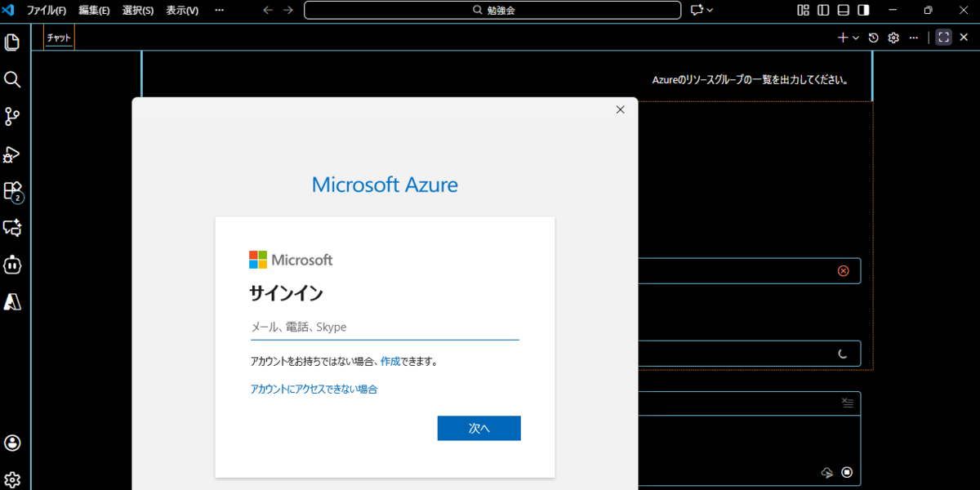This screenshot has width=980, height=490.
Task: Start a new chat with plus icon
Action: coord(843,38)
